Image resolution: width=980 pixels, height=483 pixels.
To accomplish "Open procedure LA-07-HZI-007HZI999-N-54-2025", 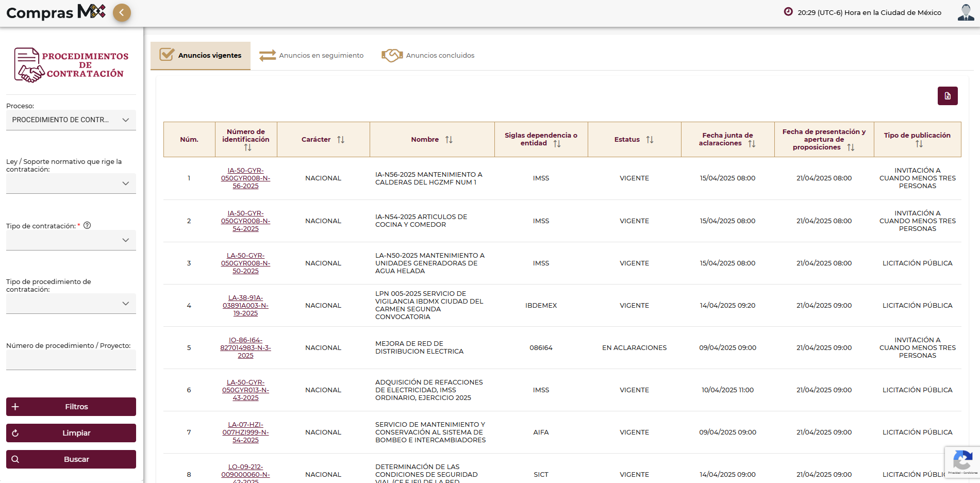I will 245,432.
